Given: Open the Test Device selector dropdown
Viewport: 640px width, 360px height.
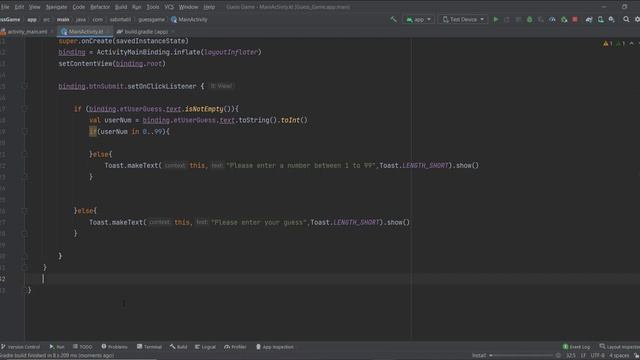Looking at the screenshot, I should 463,20.
